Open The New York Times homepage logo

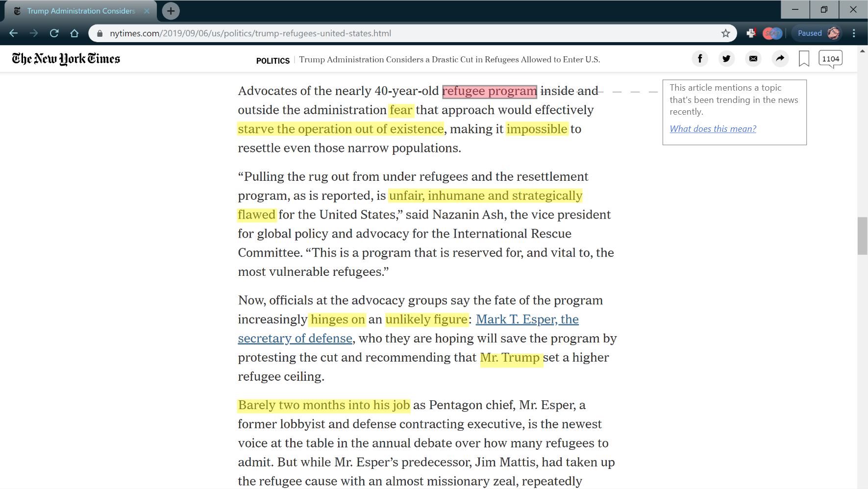point(66,59)
